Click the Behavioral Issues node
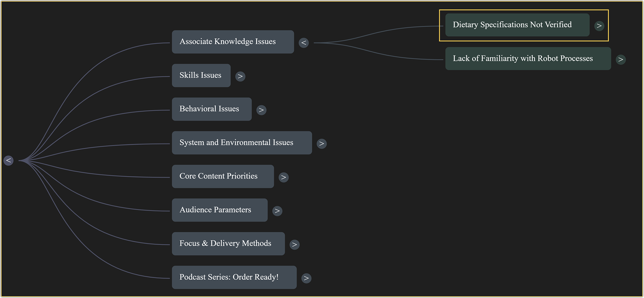Viewport: 644px width, 298px height. pyautogui.click(x=212, y=109)
